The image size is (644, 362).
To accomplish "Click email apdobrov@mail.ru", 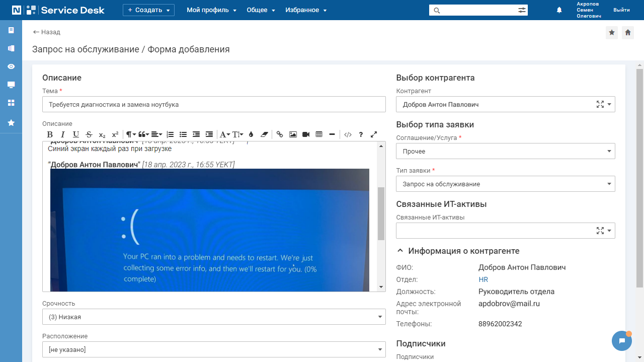I will 509,304.
